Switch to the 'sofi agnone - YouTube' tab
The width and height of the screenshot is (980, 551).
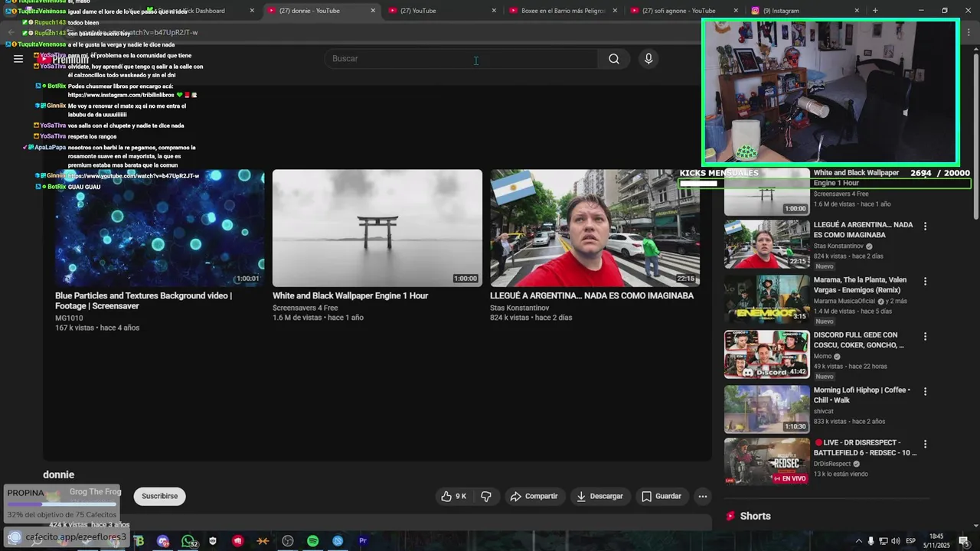680,11
